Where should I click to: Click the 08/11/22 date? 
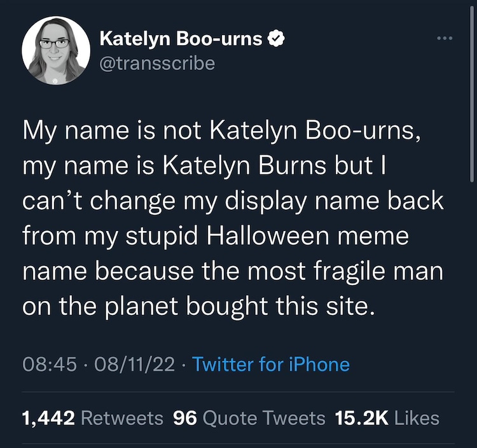tap(134, 364)
